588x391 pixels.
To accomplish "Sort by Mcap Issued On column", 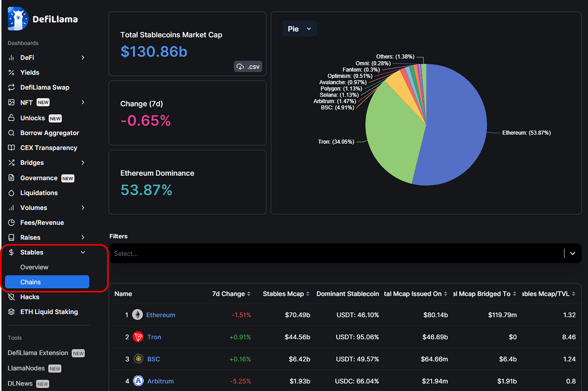I will [x=416, y=294].
